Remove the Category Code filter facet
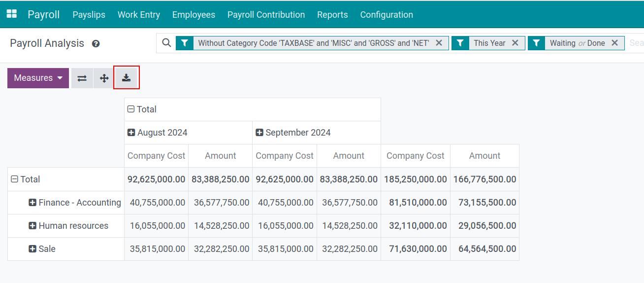 pyautogui.click(x=439, y=43)
